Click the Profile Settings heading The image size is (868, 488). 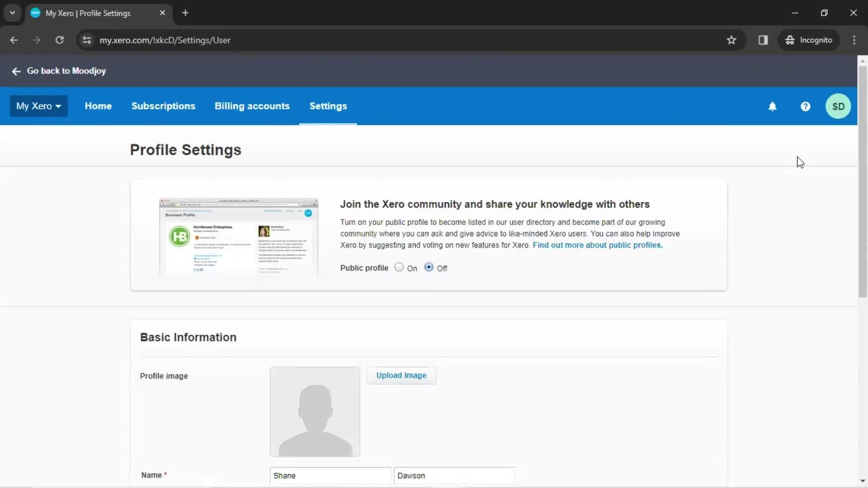pyautogui.click(x=185, y=150)
